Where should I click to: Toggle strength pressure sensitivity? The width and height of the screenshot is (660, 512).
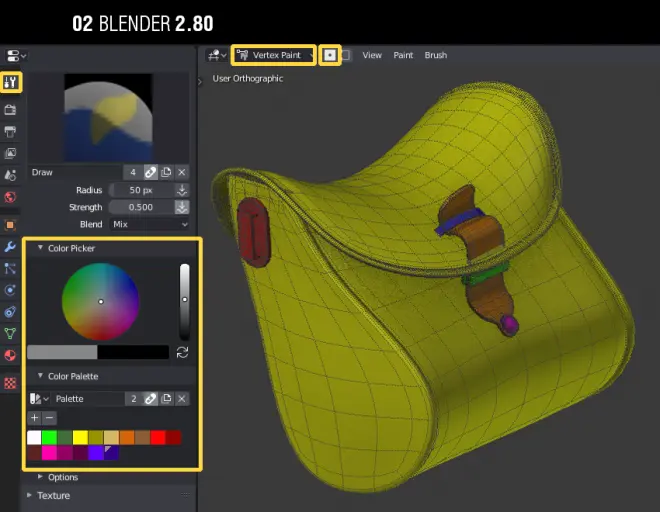click(182, 207)
